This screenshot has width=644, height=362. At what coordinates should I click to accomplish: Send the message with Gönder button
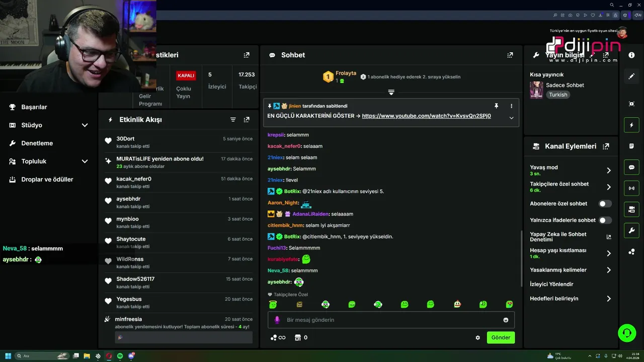[501, 337]
